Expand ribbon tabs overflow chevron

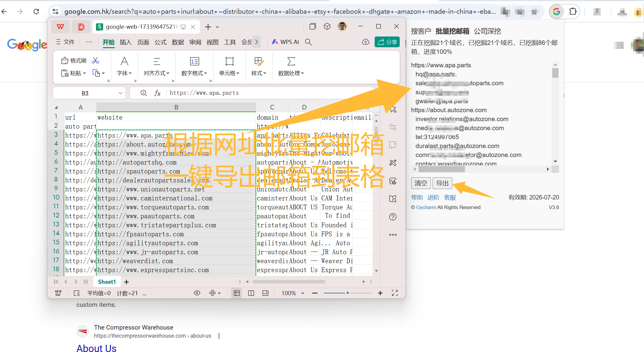257,42
